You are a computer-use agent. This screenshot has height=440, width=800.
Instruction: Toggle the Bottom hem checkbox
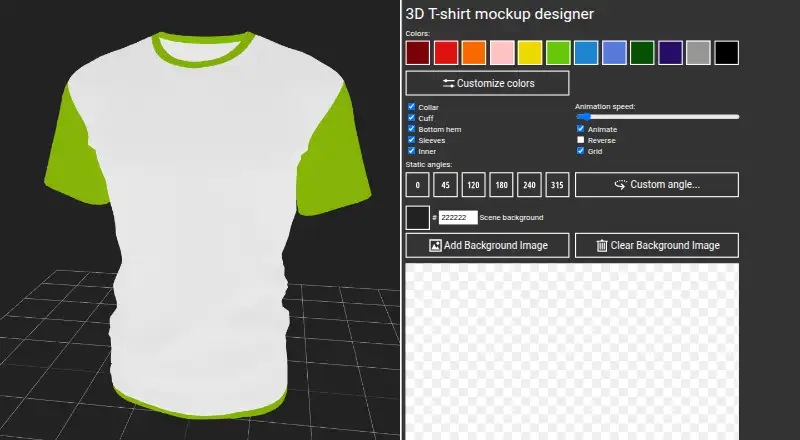(411, 129)
